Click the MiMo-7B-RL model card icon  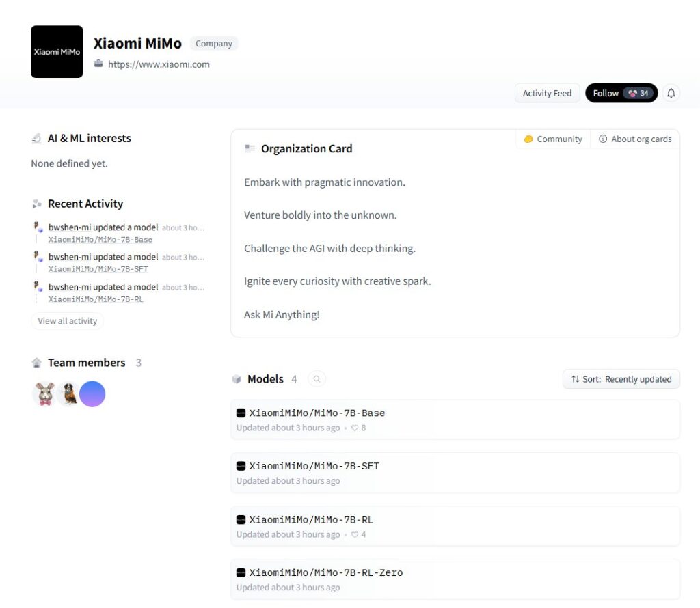click(241, 520)
